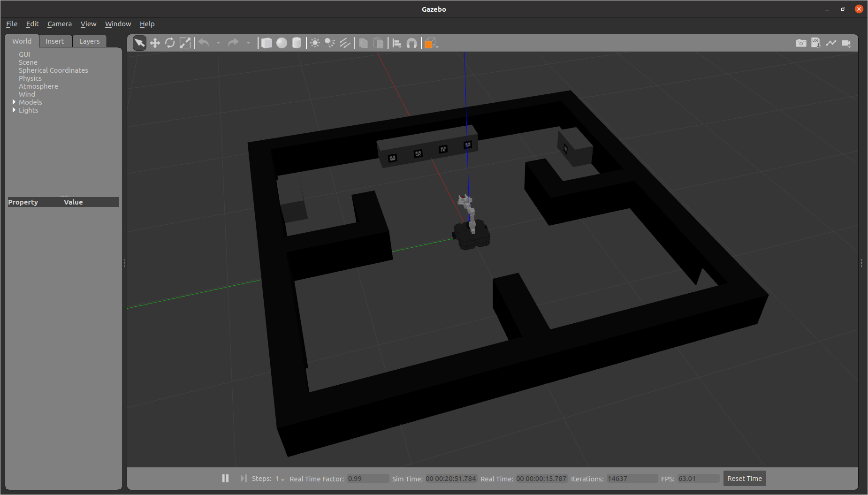Expand the Models tree item
Image resolution: width=868 pixels, height=495 pixels.
[x=14, y=102]
